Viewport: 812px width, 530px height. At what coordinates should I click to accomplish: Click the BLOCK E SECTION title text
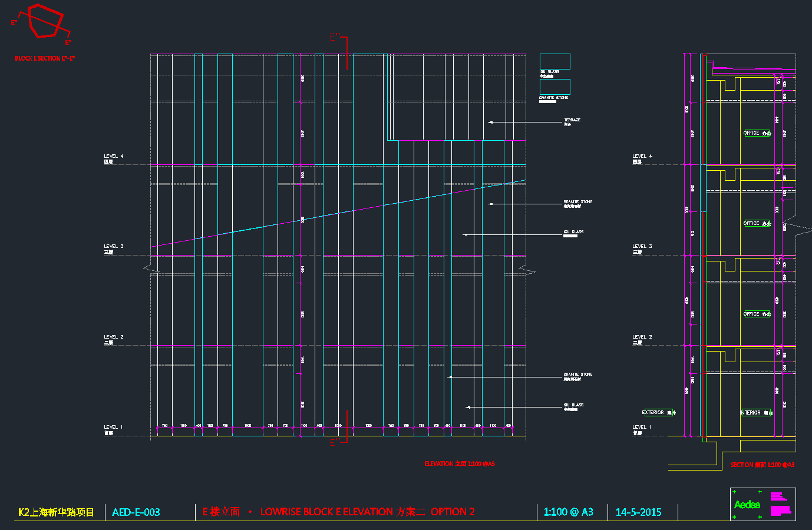pyautogui.click(x=45, y=59)
